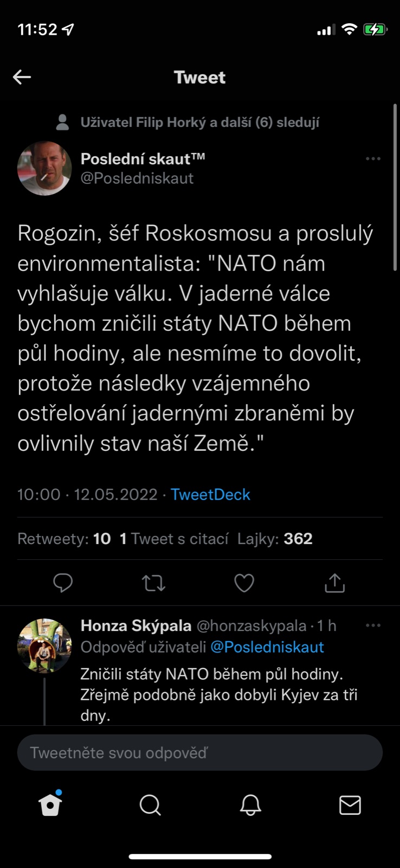Reply to the tweet via speech bubble icon
The height and width of the screenshot is (868, 400).
[x=63, y=583]
